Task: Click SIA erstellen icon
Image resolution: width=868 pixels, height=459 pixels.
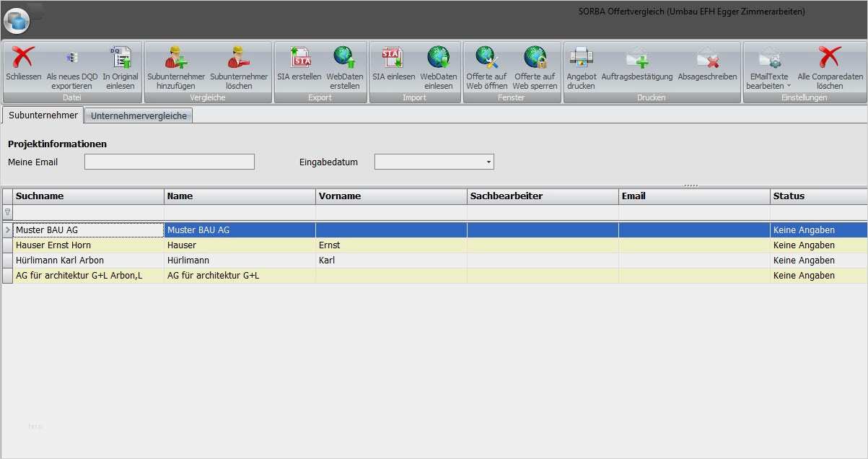Action: [299, 57]
